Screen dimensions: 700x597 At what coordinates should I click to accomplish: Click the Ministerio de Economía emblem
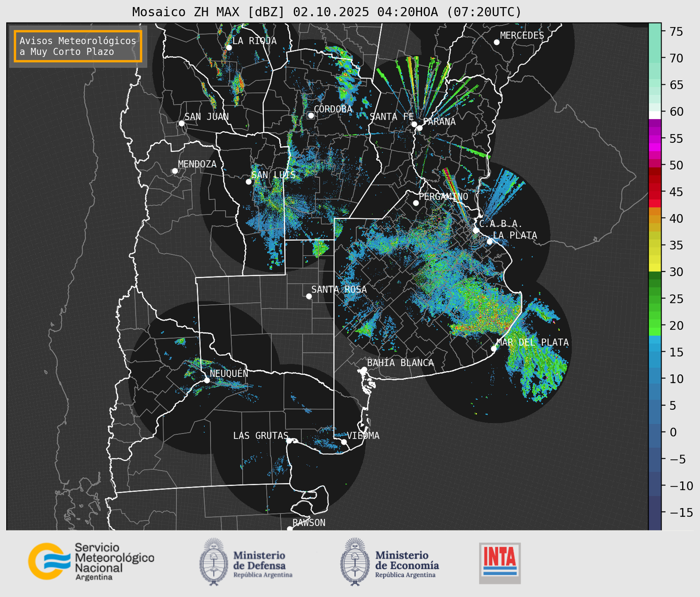(x=355, y=562)
